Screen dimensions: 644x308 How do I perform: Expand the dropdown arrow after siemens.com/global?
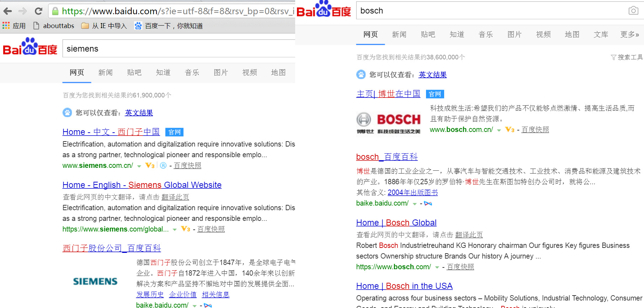coord(175,230)
